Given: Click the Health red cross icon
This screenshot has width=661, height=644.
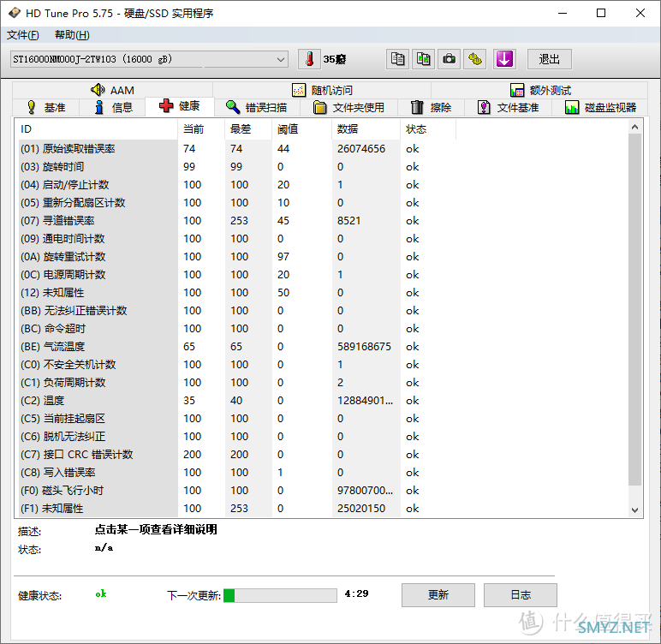Looking at the screenshot, I should click(x=166, y=105).
